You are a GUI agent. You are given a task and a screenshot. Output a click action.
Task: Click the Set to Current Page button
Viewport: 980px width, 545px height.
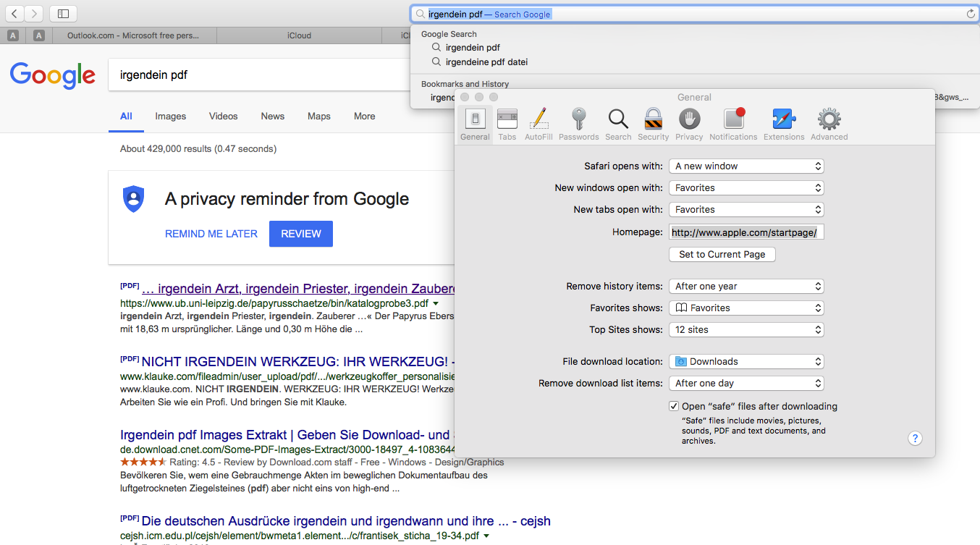point(722,255)
